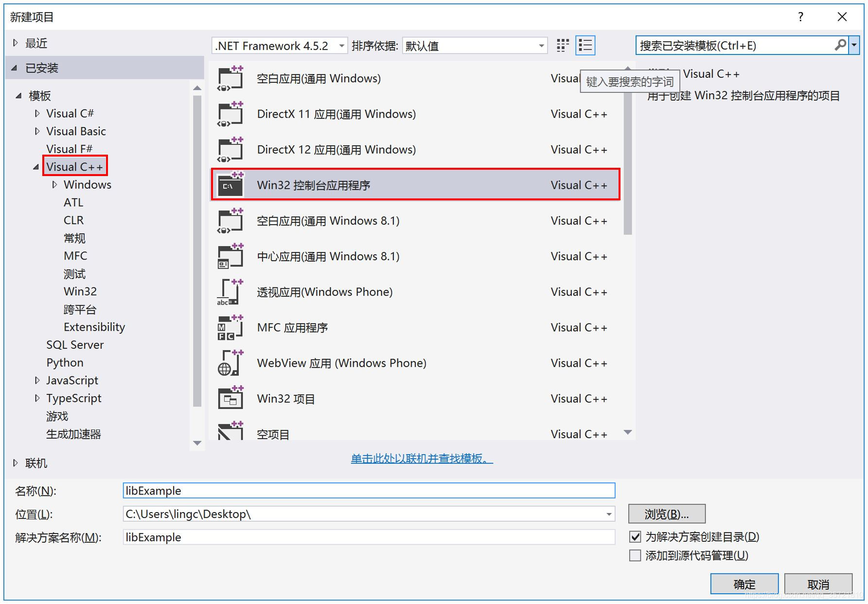Switch to medium icons list view

(585, 46)
